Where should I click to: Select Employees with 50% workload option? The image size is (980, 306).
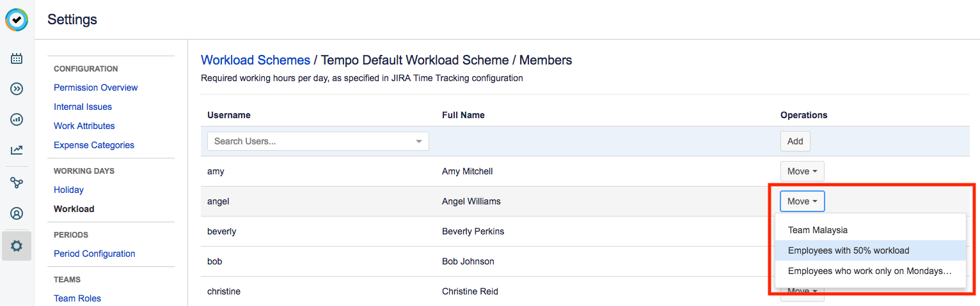pos(848,250)
